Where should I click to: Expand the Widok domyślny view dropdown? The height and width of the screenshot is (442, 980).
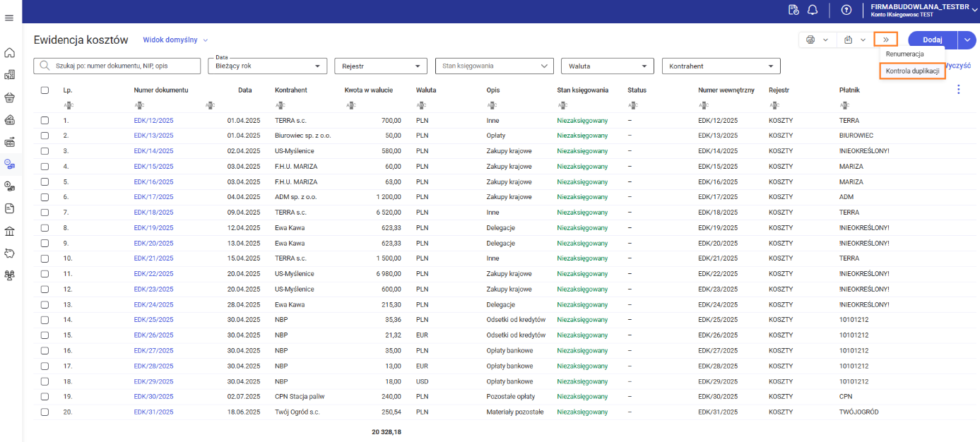[175, 40]
